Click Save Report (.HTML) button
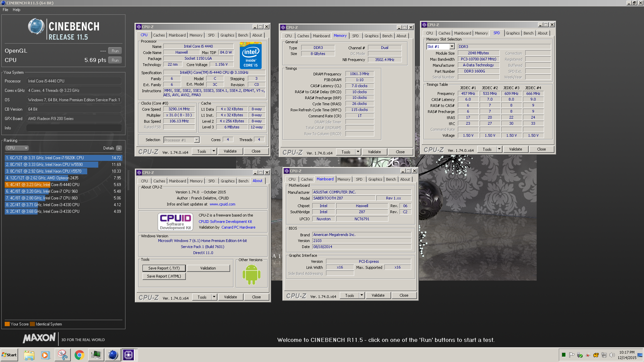The image size is (644, 362). tap(164, 276)
